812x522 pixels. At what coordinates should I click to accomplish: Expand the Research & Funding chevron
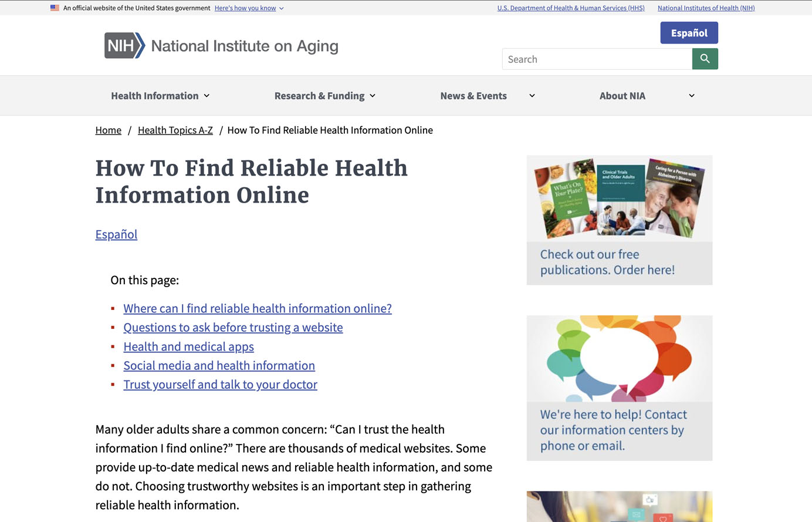point(373,96)
